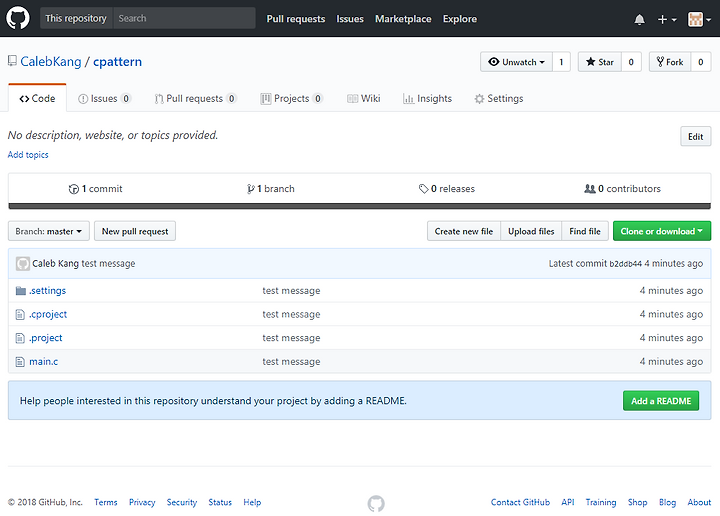Open the notifications bell icon

pos(639,19)
